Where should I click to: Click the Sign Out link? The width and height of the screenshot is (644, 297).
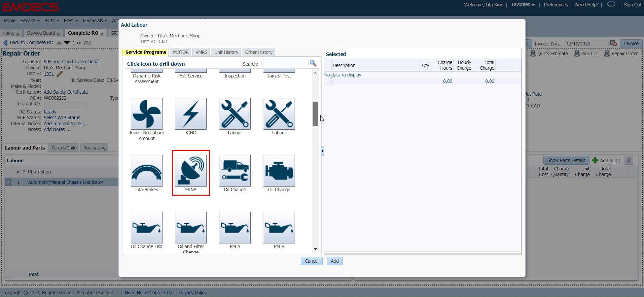tap(633, 5)
